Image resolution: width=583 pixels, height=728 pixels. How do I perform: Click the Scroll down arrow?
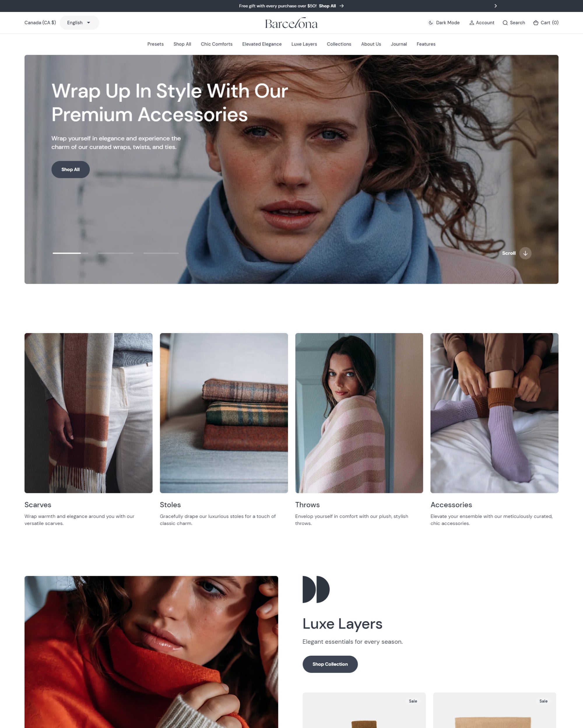tap(525, 253)
